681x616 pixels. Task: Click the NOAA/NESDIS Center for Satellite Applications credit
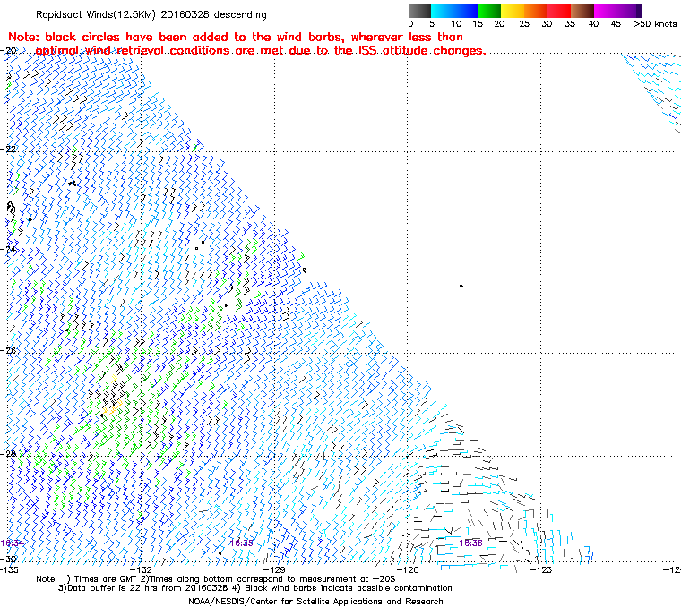[315, 602]
